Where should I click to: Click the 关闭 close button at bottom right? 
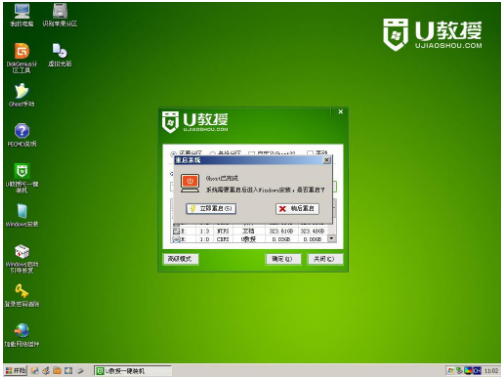[325, 259]
